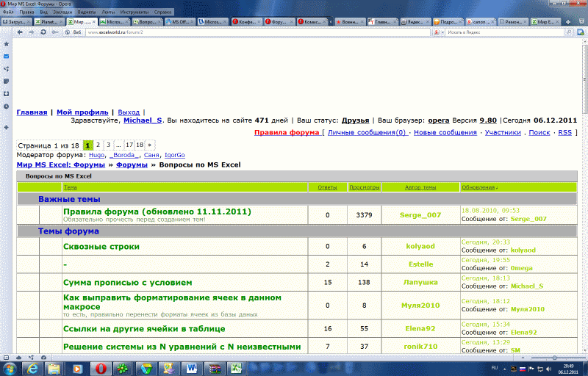
Task: Open author Serge_007 in Автор темы column
Action: click(420, 215)
